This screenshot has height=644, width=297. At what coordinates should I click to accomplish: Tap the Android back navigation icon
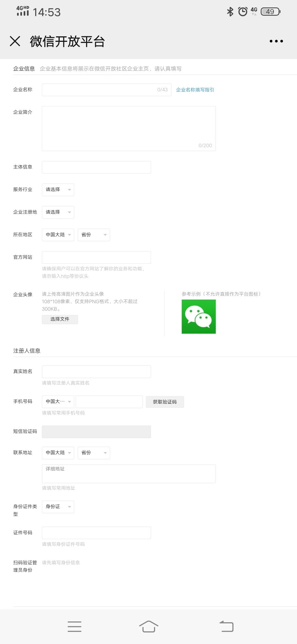click(x=226, y=626)
